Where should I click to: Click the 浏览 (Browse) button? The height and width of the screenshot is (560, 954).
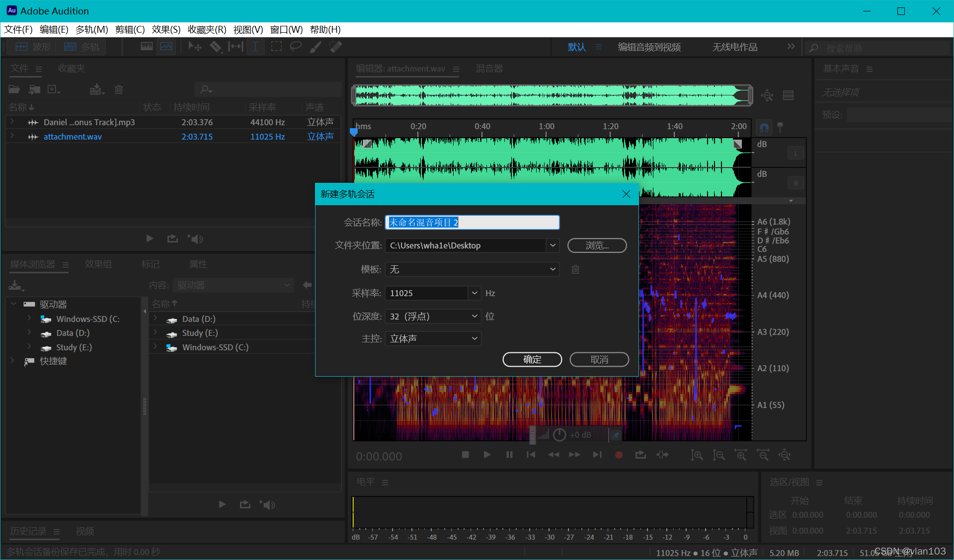click(597, 245)
